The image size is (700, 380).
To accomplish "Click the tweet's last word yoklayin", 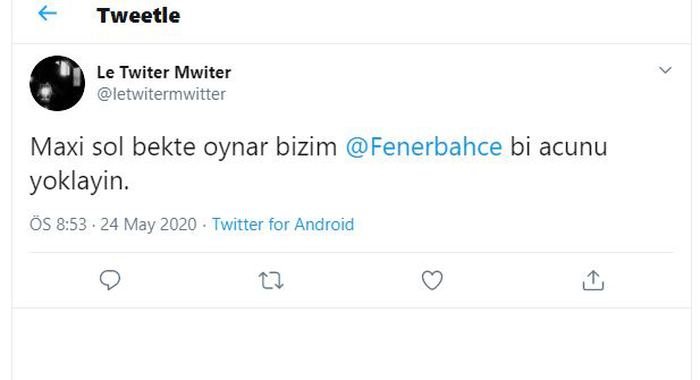I will tap(79, 182).
